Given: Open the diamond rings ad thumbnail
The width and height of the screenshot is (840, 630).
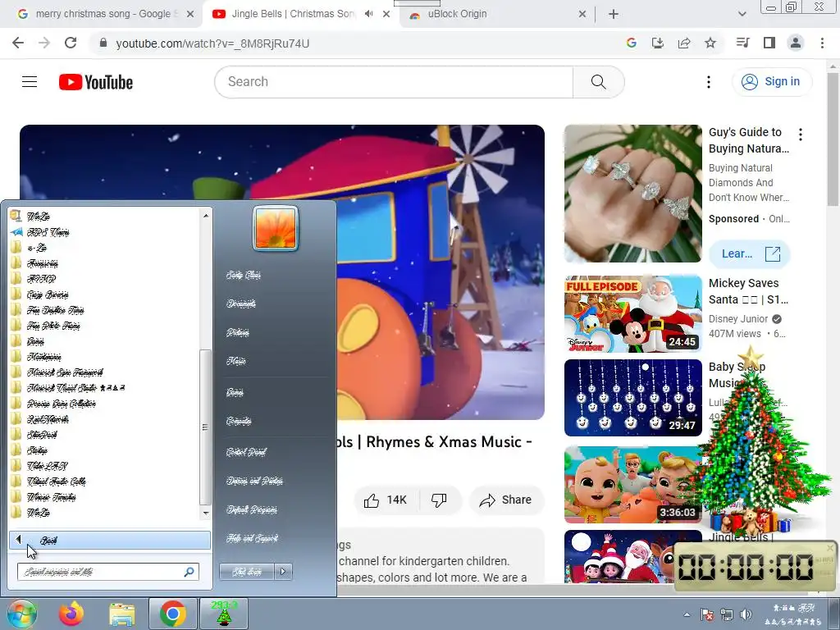Looking at the screenshot, I should 632,194.
